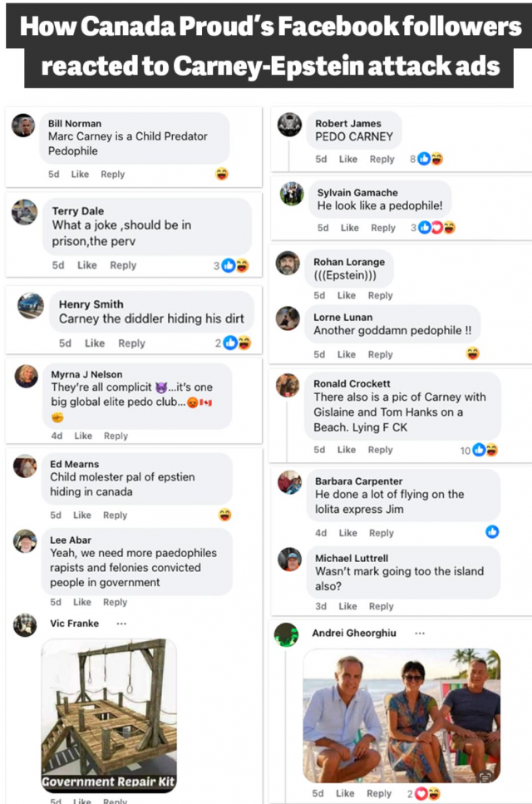
Task: Like Lee Abar's comment
Action: pos(82,602)
